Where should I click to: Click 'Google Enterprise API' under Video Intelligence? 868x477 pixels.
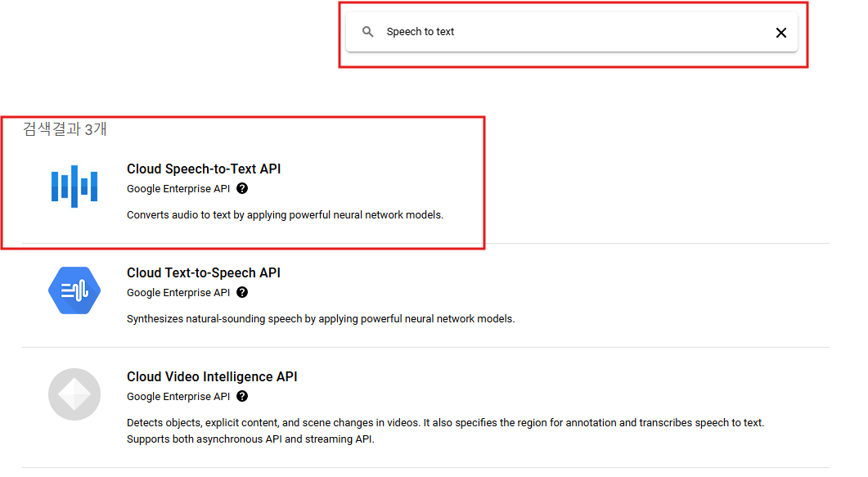coord(178,397)
